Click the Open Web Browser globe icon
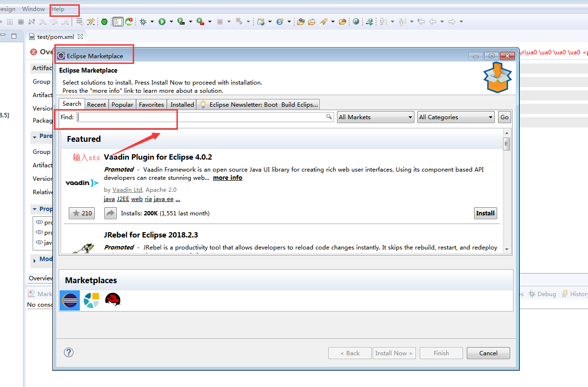Screen dimensions: 588x387 (356, 22)
